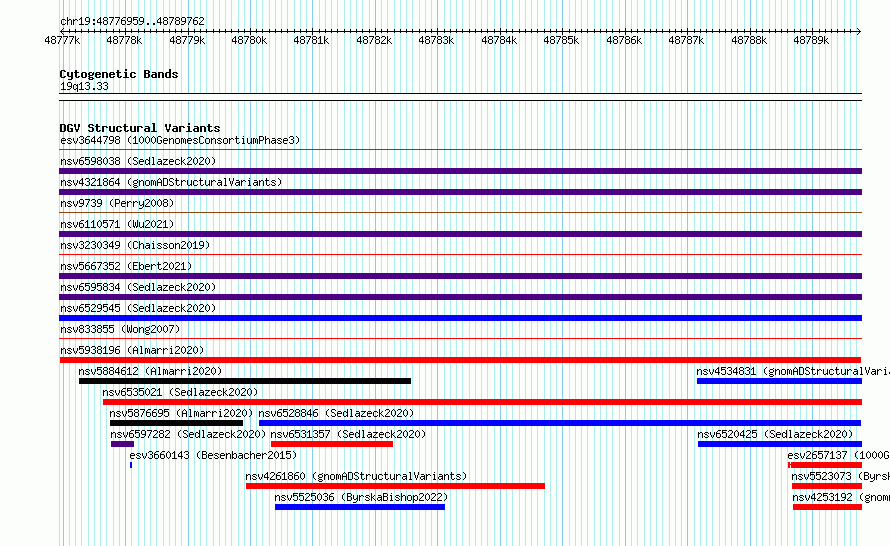Click the blue bar of nsv4534831
890x546 pixels.
(x=779, y=381)
